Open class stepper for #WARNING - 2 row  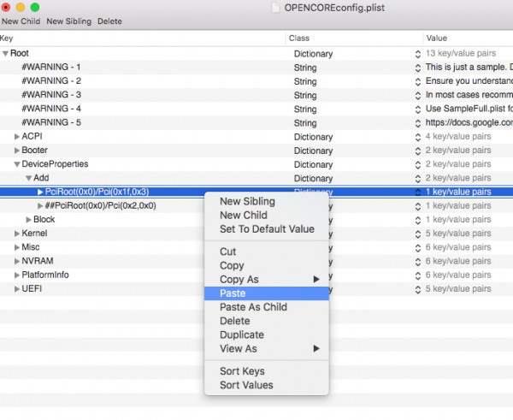(418, 81)
